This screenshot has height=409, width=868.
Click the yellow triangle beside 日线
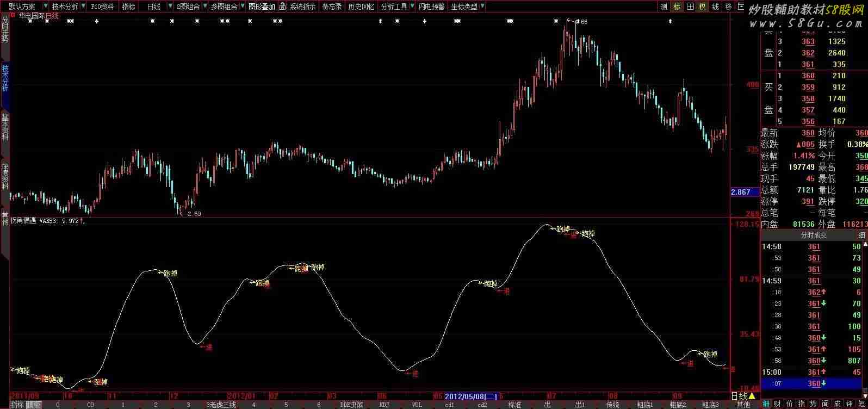tap(752, 396)
